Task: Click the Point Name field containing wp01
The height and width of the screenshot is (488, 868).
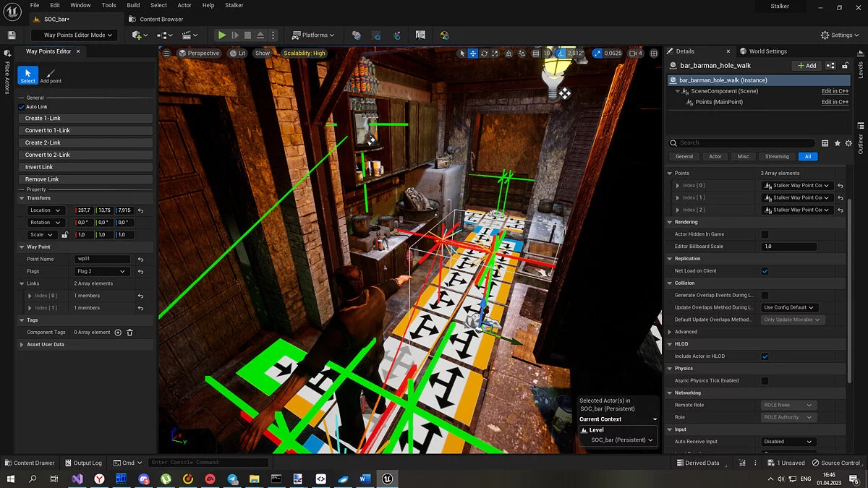Action: point(102,259)
